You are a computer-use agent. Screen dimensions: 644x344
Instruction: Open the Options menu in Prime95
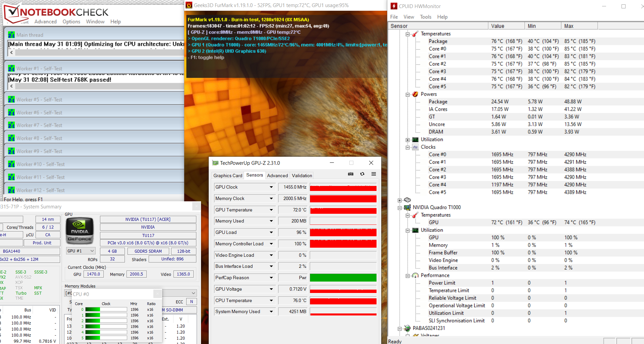(71, 21)
